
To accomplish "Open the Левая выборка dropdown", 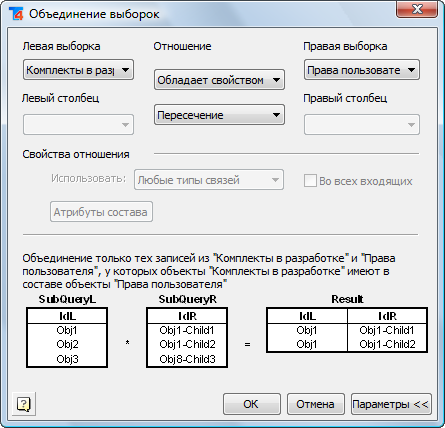I will 78,70.
